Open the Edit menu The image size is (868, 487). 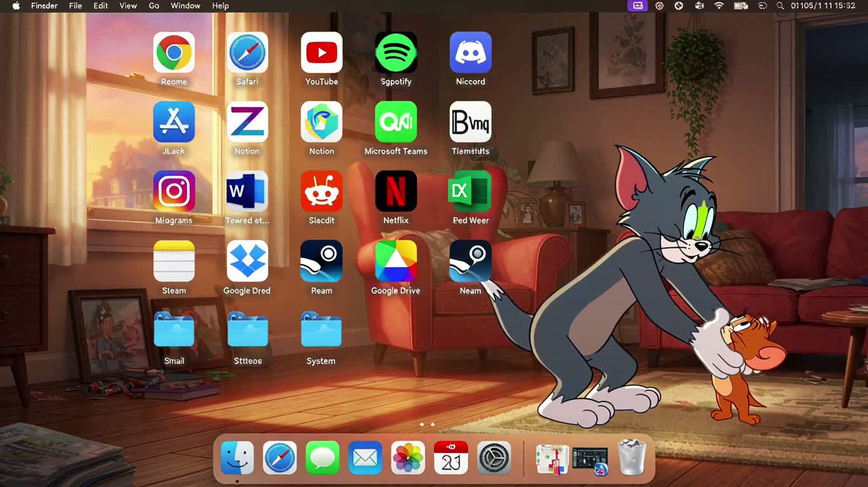pyautogui.click(x=101, y=6)
